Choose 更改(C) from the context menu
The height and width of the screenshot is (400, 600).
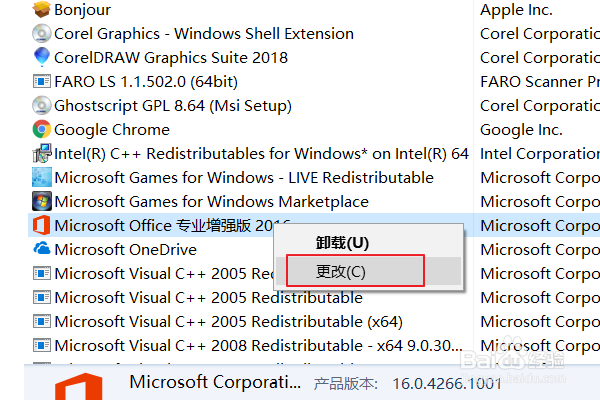[342, 271]
